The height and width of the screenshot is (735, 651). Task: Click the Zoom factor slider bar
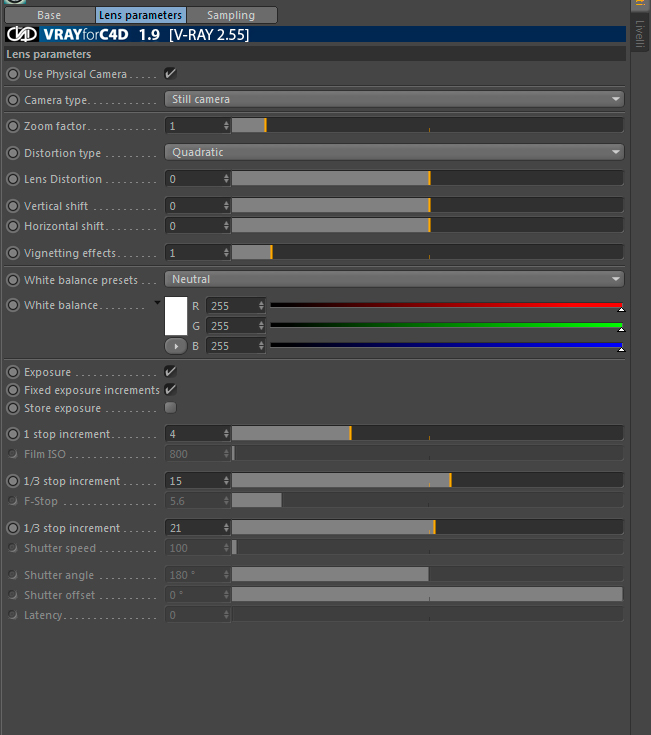[427, 126]
